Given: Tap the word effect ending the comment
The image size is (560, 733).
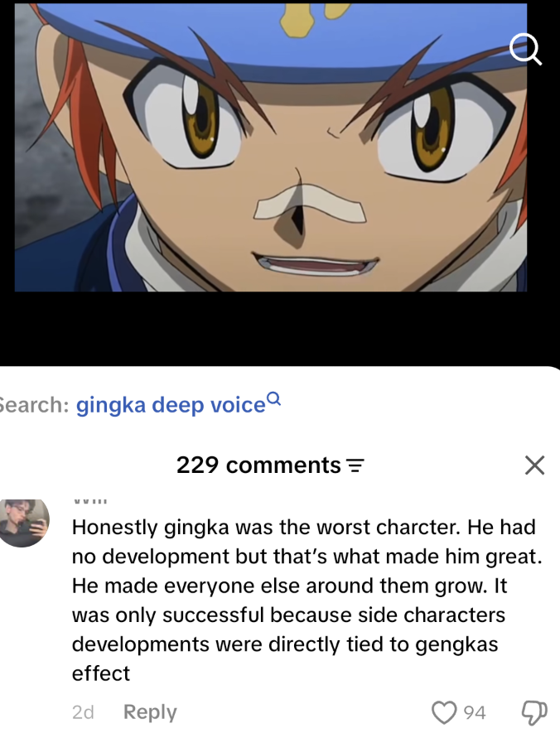Looking at the screenshot, I should [x=101, y=673].
